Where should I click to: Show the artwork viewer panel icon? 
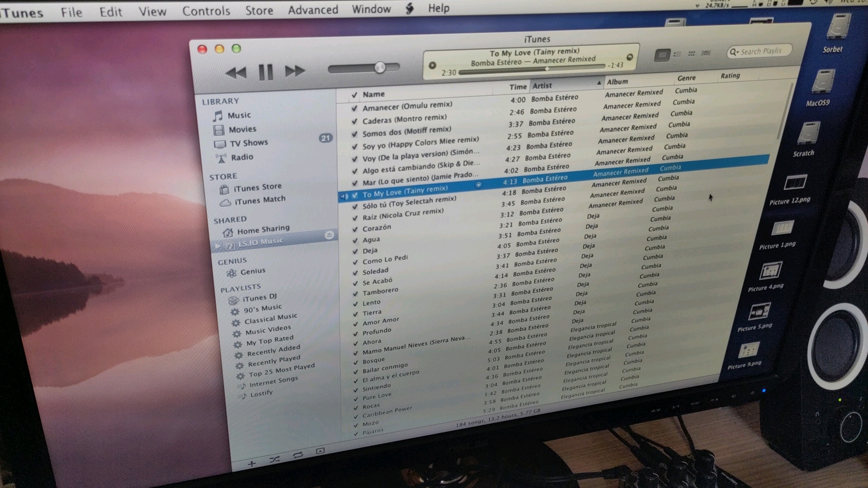320,451
